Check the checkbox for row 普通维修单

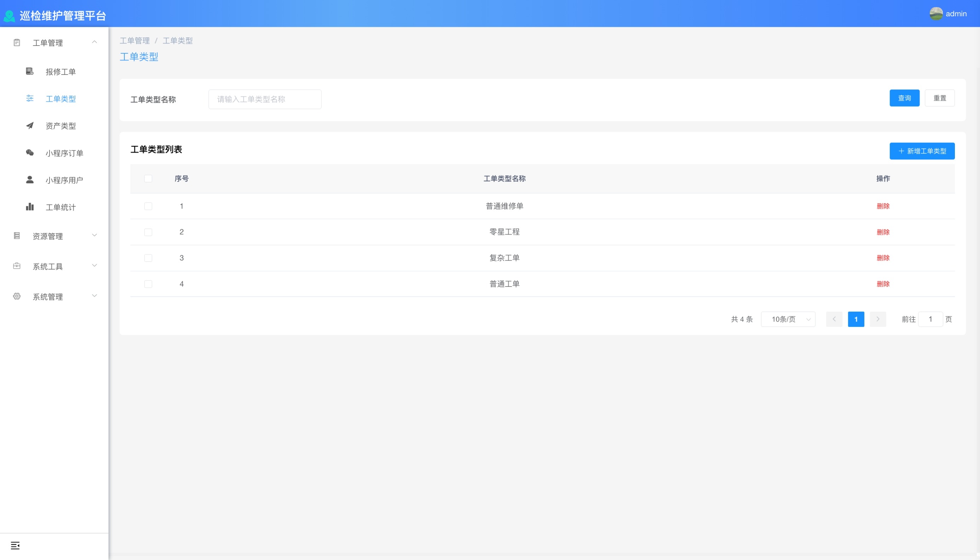(148, 206)
